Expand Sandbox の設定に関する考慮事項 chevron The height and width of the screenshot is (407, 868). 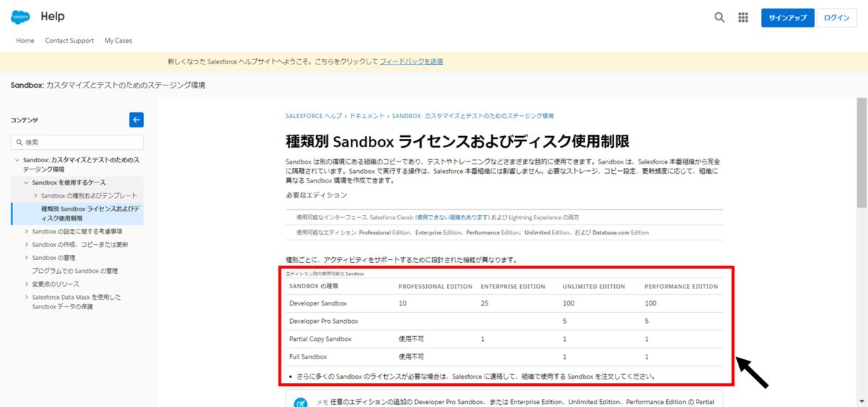(x=26, y=231)
